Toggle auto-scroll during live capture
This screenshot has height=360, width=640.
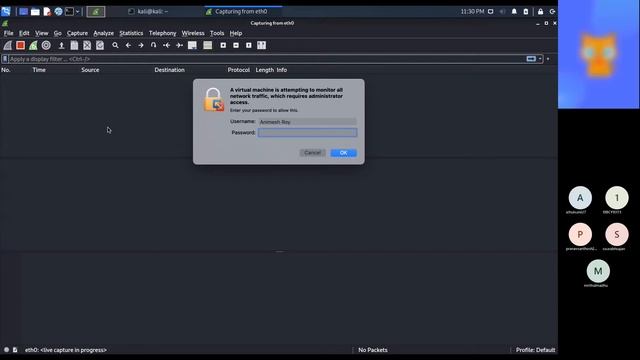click(x=192, y=45)
